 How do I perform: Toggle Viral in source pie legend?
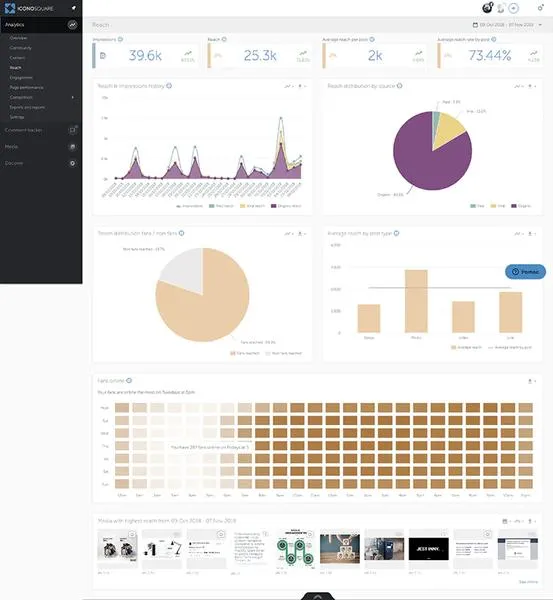click(x=498, y=206)
